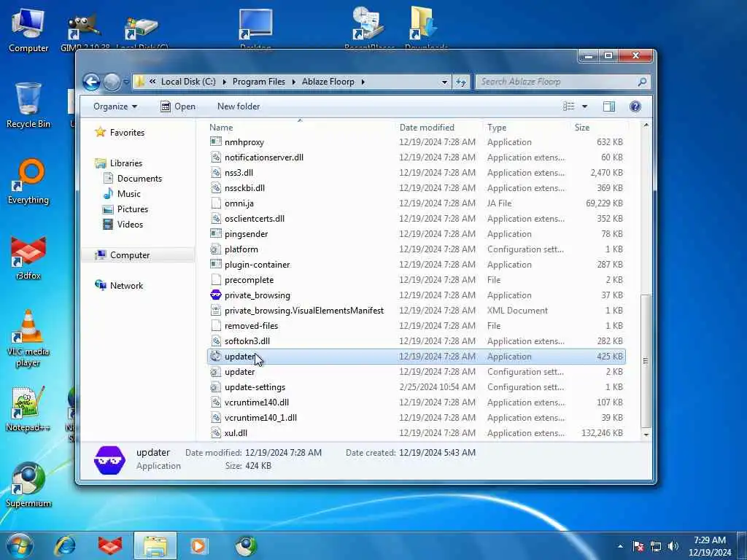Select the r3dfox desktop shortcut
747x560 pixels.
click(x=28, y=257)
